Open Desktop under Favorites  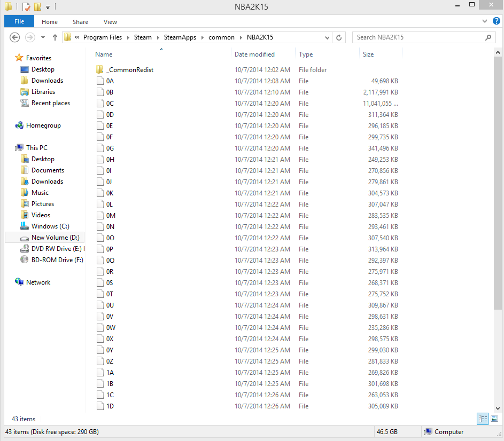(x=43, y=69)
